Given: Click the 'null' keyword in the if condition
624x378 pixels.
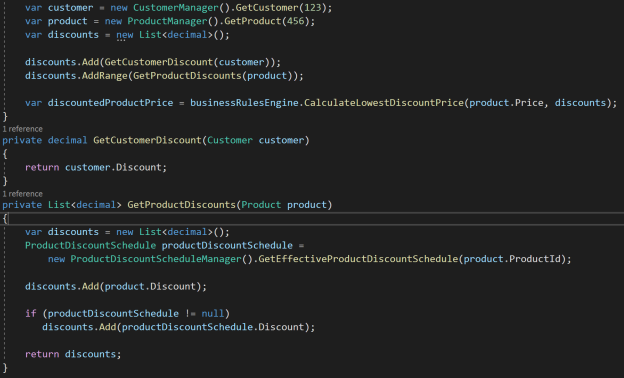Looking at the screenshot, I should click(x=213, y=314).
